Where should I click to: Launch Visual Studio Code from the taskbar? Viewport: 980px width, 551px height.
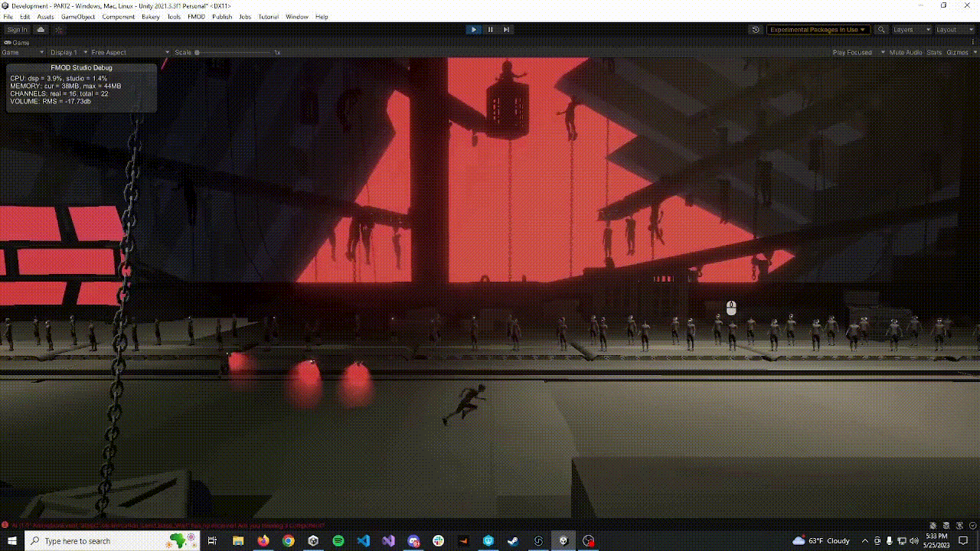(364, 541)
